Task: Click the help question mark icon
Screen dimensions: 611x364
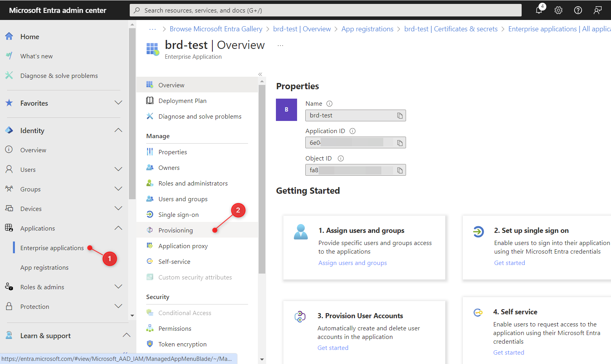Action: (x=578, y=10)
